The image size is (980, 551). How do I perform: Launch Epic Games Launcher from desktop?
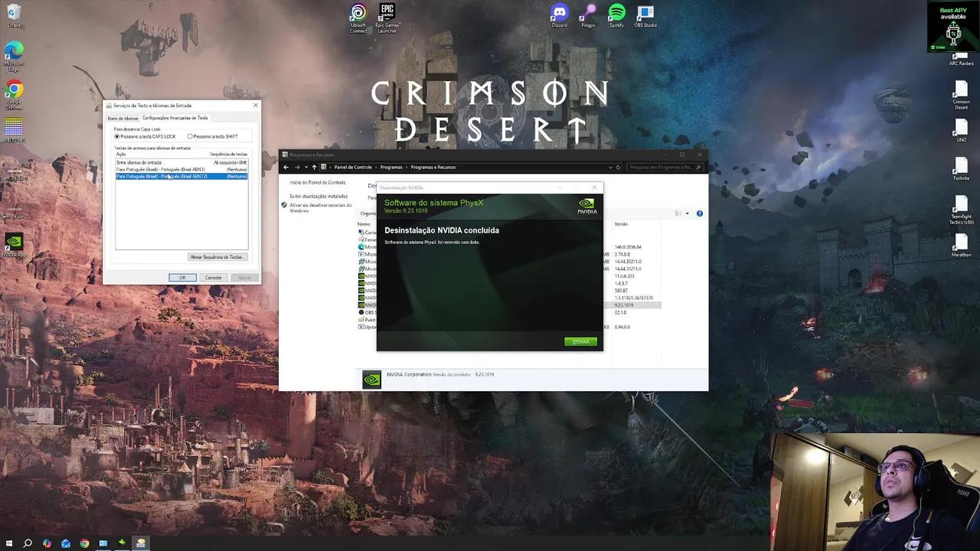pos(387,18)
